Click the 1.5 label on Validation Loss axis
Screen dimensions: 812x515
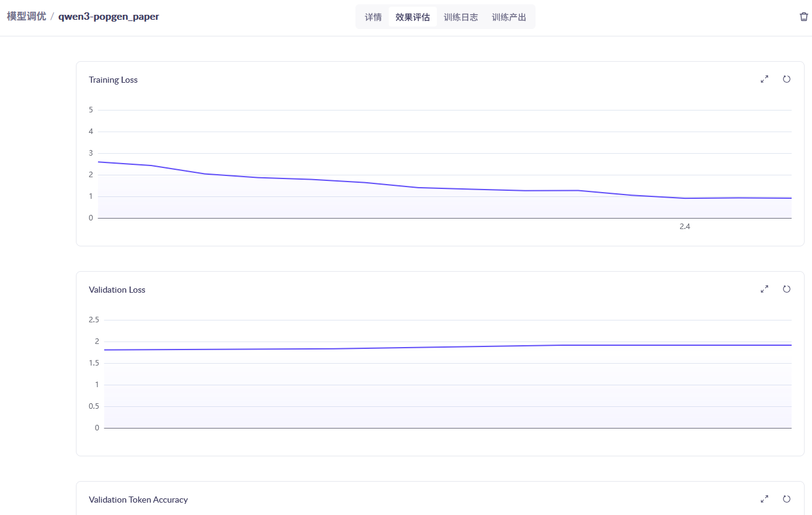pos(94,363)
